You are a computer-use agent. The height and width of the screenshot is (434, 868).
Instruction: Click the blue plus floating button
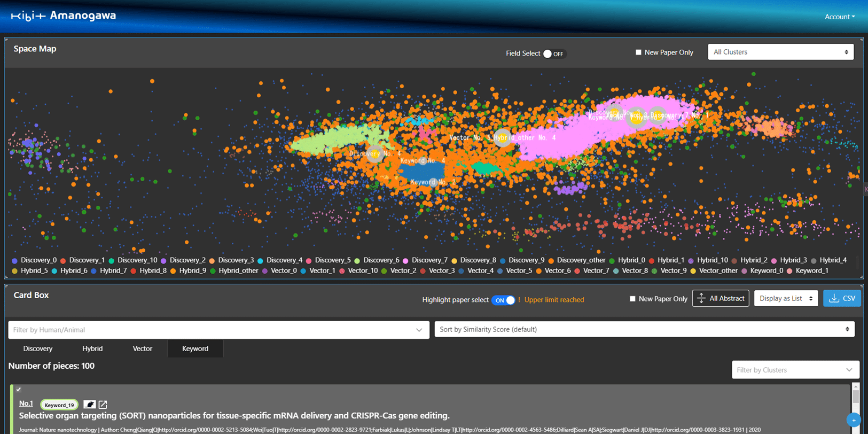(x=854, y=420)
